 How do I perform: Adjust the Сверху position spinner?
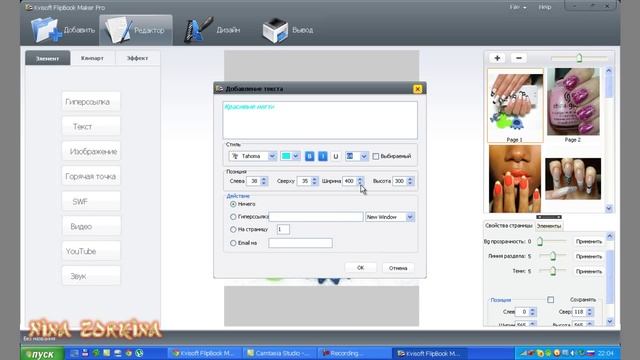point(314,181)
